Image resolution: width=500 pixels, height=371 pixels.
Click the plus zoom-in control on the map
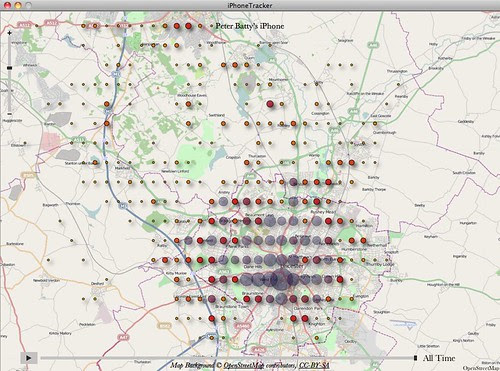pos(9,33)
